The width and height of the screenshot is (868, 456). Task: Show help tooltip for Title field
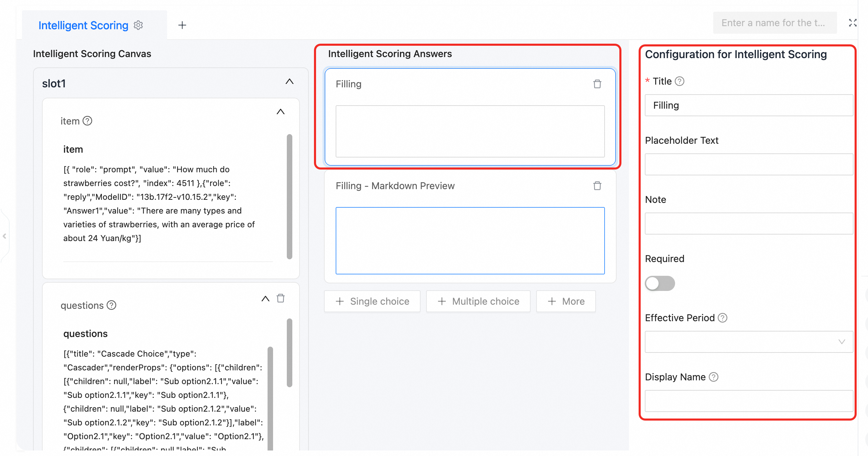click(x=680, y=81)
